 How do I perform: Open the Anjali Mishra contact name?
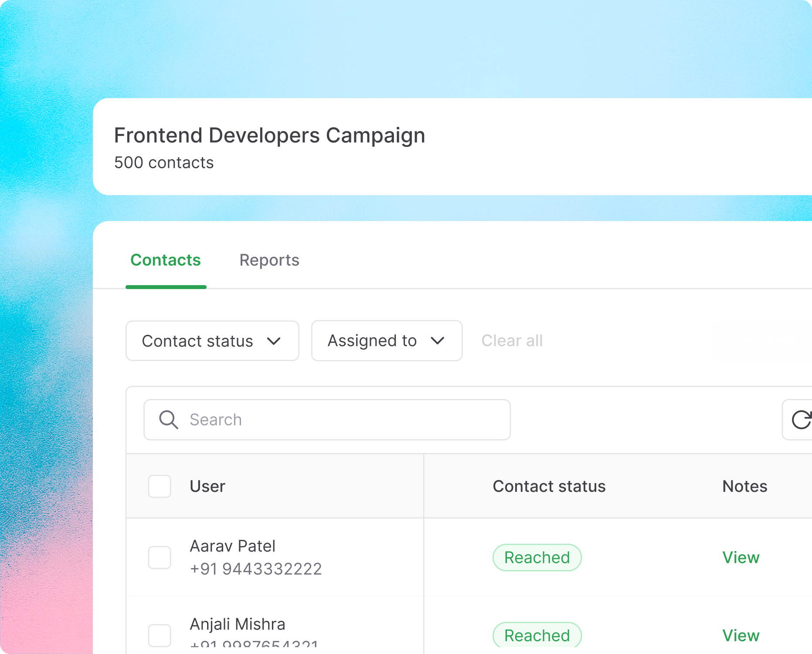238,624
